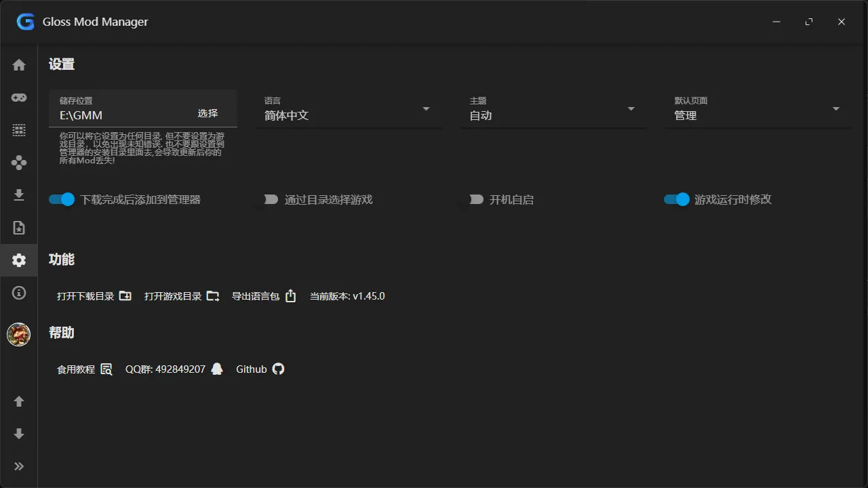
Task: Open the downloads panel from the sidebar
Action: pos(18,195)
